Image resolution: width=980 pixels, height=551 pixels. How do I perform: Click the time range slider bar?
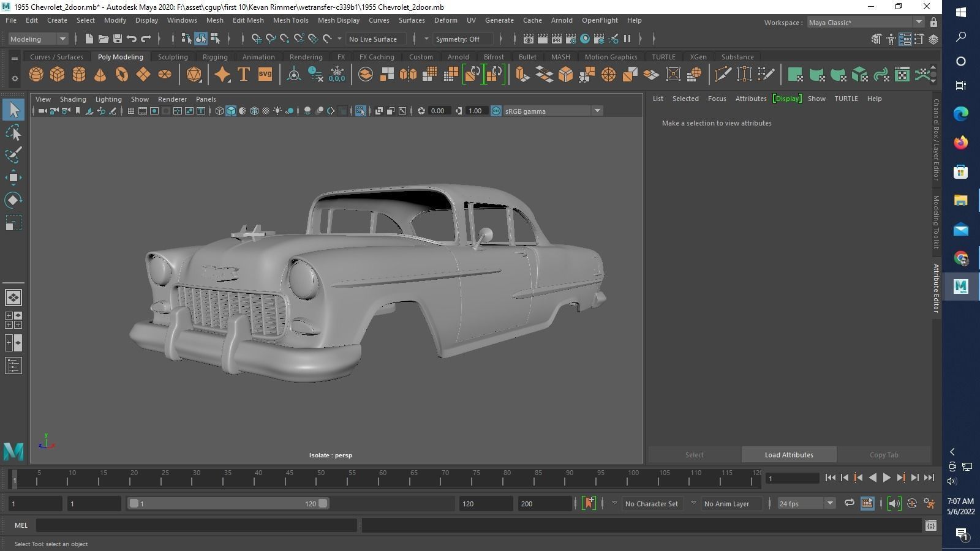click(228, 503)
